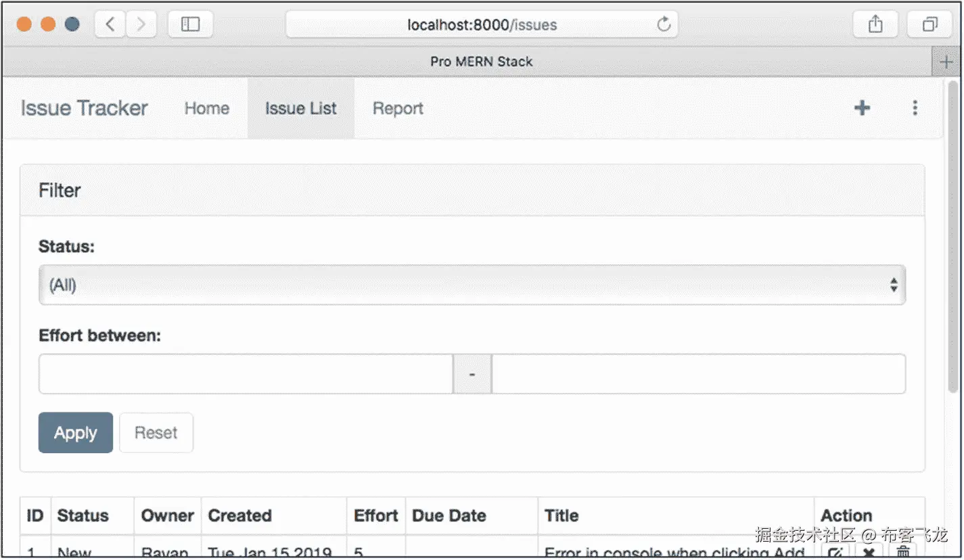Click the browser forward arrow
Image resolution: width=964 pixels, height=560 pixels.
coord(141,25)
